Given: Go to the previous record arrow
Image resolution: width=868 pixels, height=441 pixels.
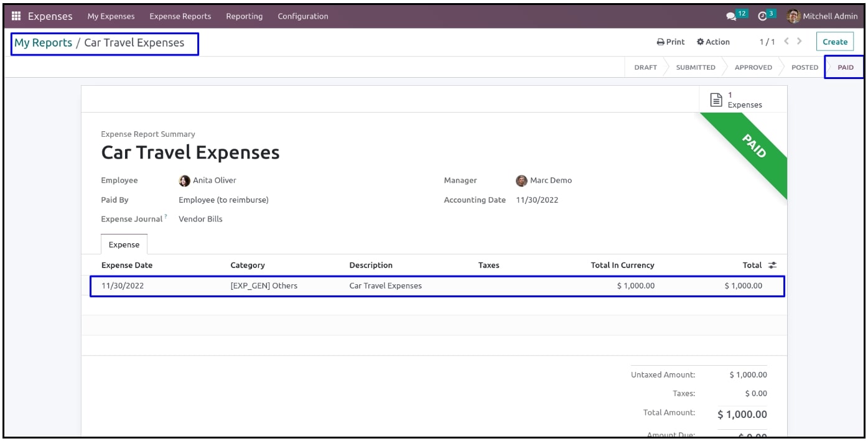Looking at the screenshot, I should tap(786, 42).
